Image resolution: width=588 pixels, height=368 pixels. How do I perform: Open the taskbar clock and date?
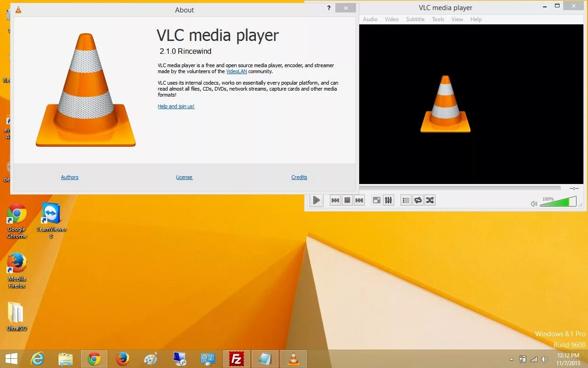coord(568,359)
